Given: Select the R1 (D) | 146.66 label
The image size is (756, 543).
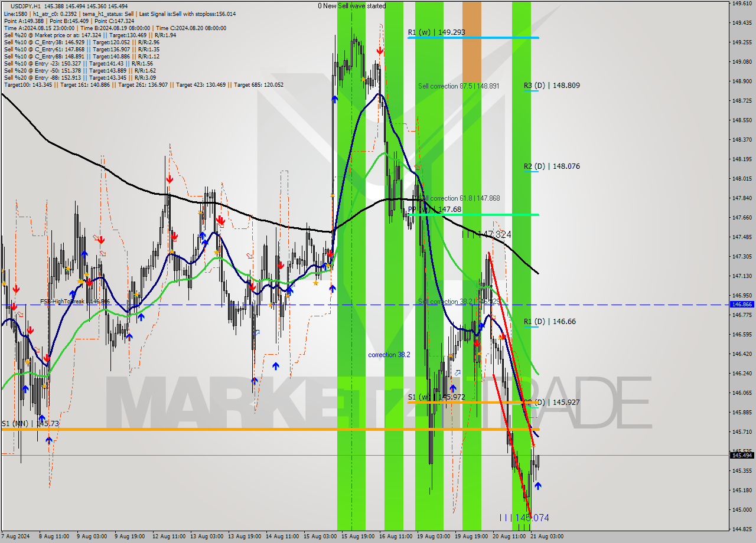Looking at the screenshot, I should tap(550, 322).
